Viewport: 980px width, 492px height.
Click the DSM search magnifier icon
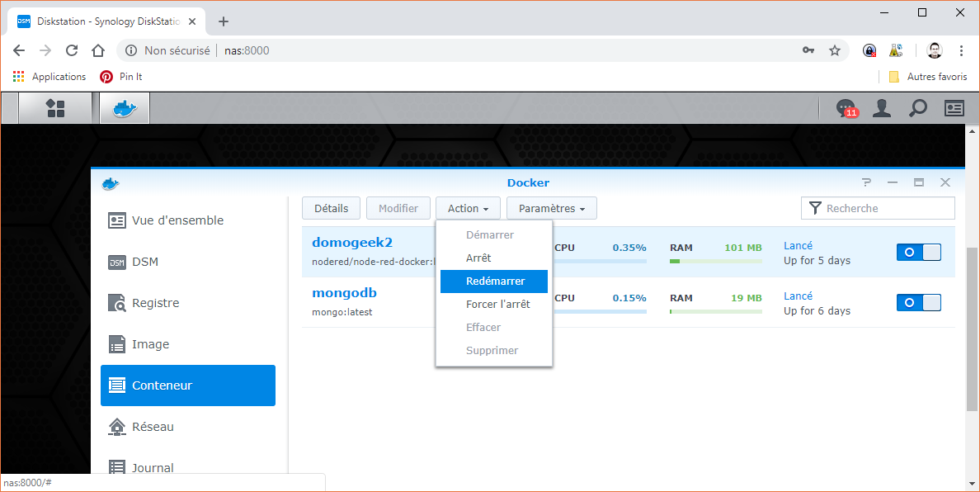pos(917,108)
